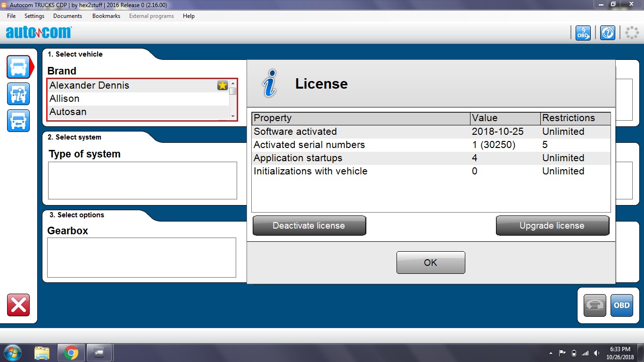Click the Windows Start button
Viewport: 644px width, 362px height.
click(13, 353)
